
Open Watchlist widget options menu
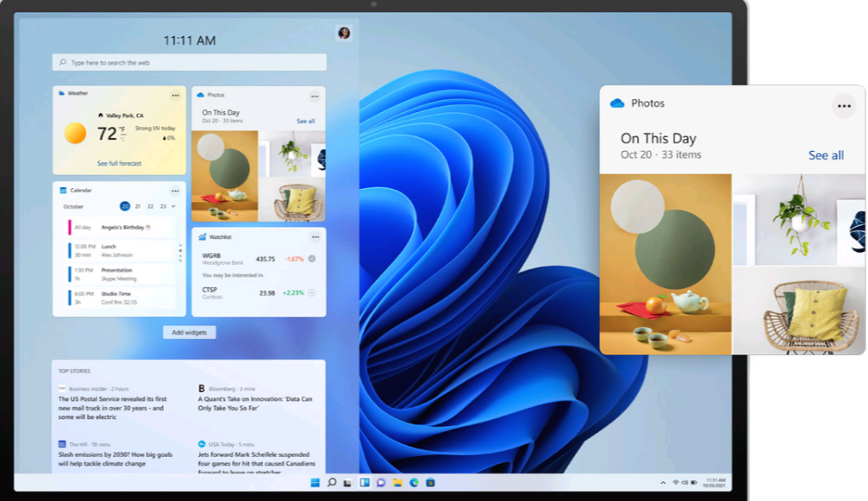click(x=315, y=237)
